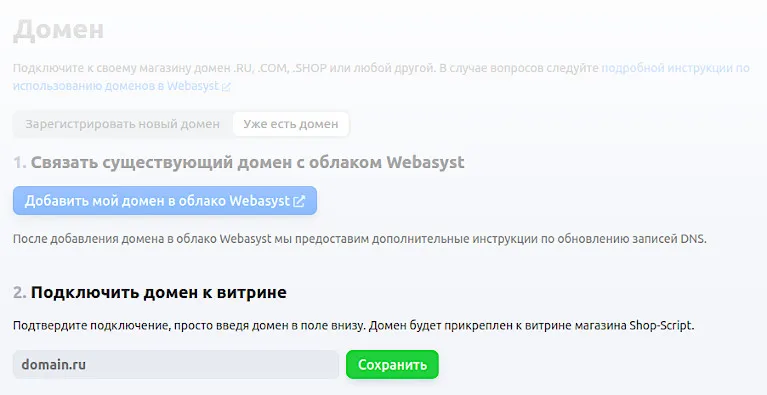Select the 'Уже есть домен' tab
Viewport: 767px width, 395px height.
[x=291, y=124]
